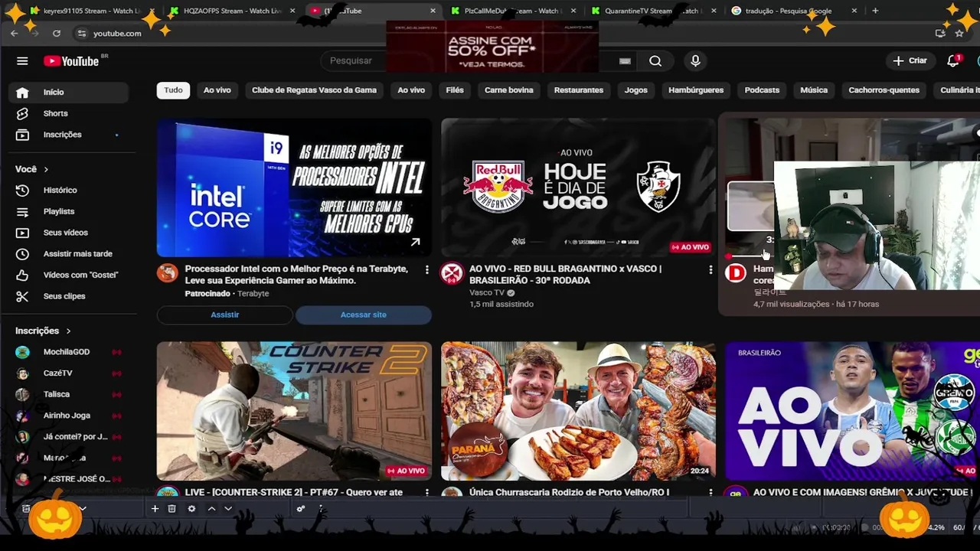Click the trash delete icon in bottom toolbar
Viewport: 980px width, 551px height.
[x=172, y=509]
